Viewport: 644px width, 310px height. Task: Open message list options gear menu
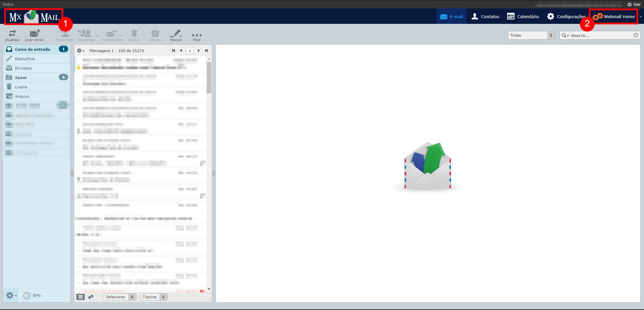[x=81, y=51]
